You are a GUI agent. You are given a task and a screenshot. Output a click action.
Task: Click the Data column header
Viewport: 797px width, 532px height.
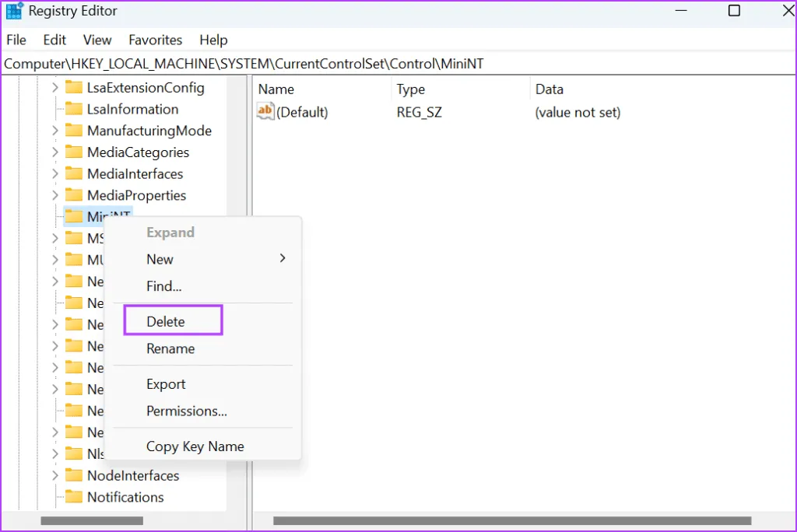point(549,89)
